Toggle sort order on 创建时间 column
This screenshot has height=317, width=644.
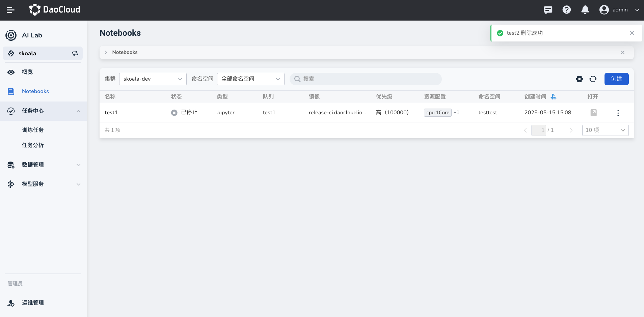553,97
